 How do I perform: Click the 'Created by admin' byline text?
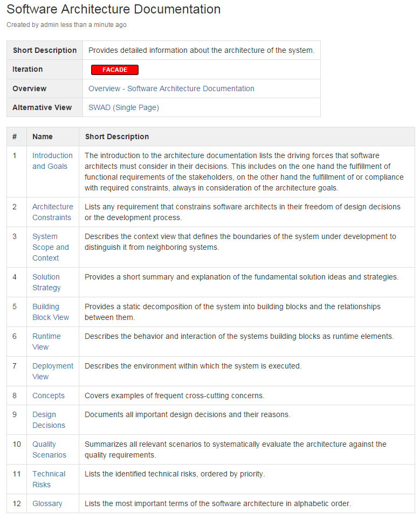coord(66,25)
